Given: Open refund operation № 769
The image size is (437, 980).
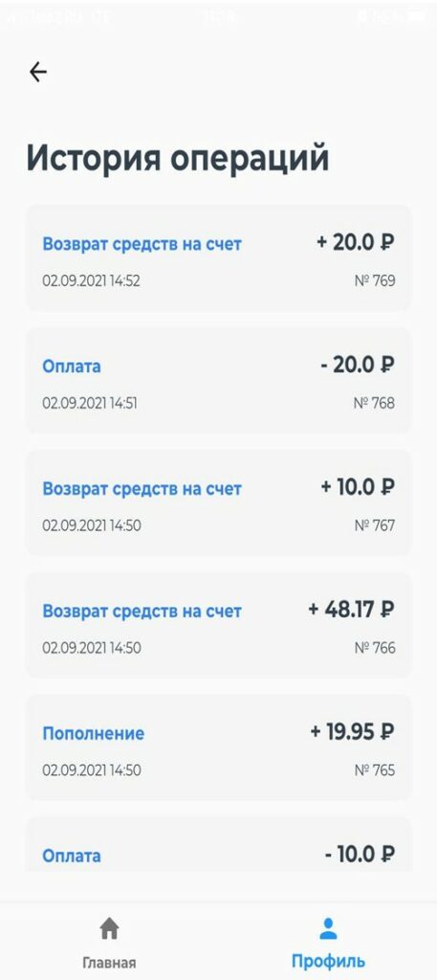Looking at the screenshot, I should click(218, 258).
